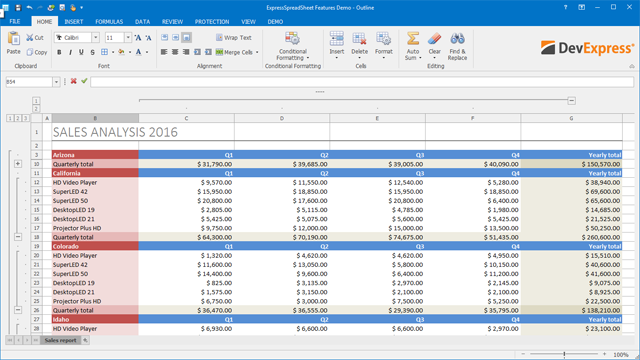Click the Paste icon
The image size is (640, 360).
pyautogui.click(x=13, y=39)
